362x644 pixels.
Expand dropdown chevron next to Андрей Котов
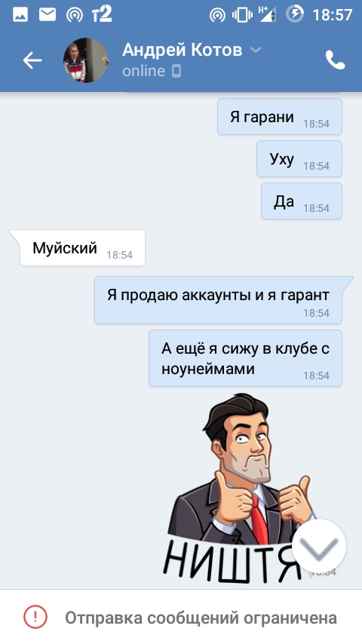pyautogui.click(x=256, y=50)
